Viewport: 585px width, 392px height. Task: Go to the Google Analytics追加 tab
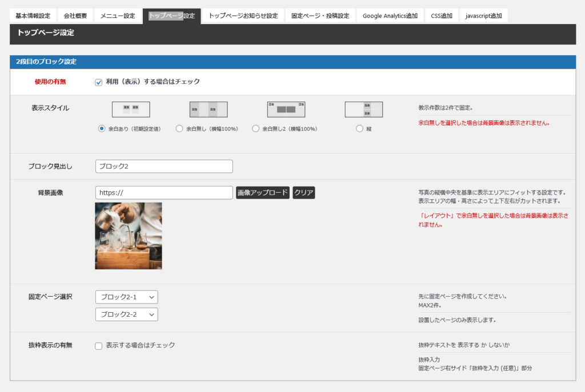click(x=390, y=16)
